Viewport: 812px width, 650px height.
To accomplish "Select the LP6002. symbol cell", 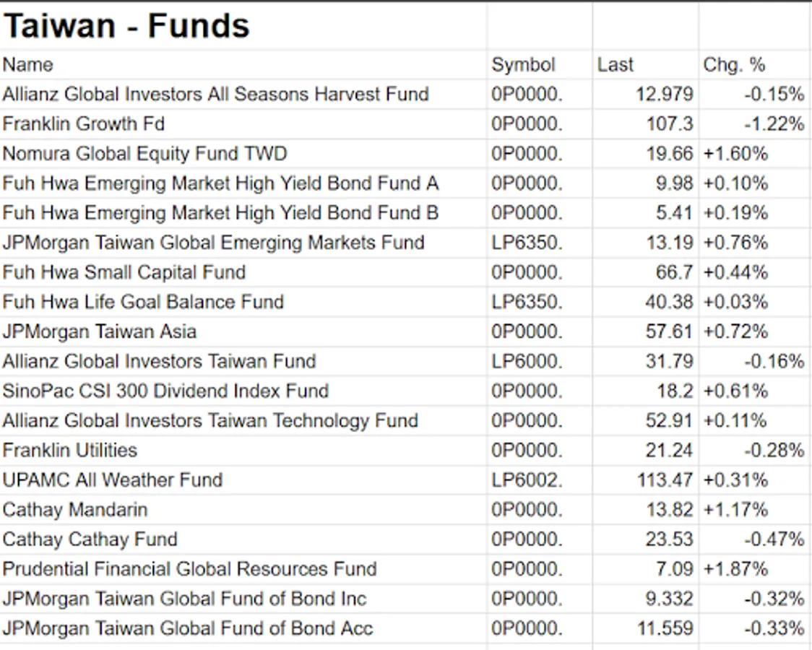I will 527,480.
